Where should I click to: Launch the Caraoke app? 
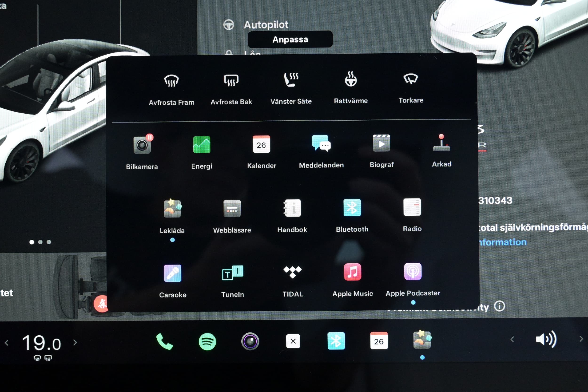(x=172, y=281)
